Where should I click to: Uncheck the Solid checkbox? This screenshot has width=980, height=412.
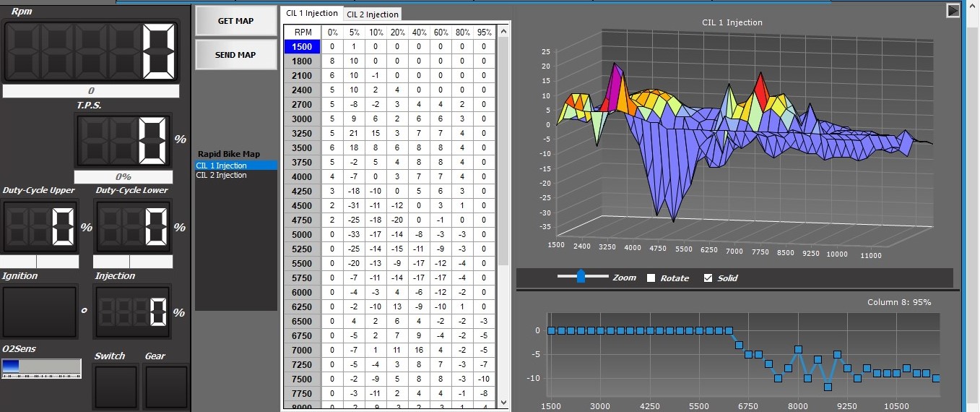point(708,278)
